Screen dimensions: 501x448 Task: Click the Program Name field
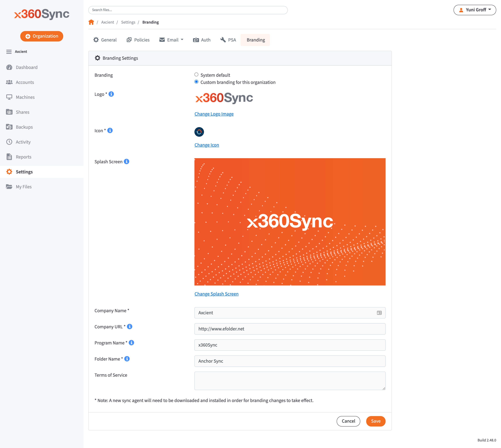click(290, 345)
